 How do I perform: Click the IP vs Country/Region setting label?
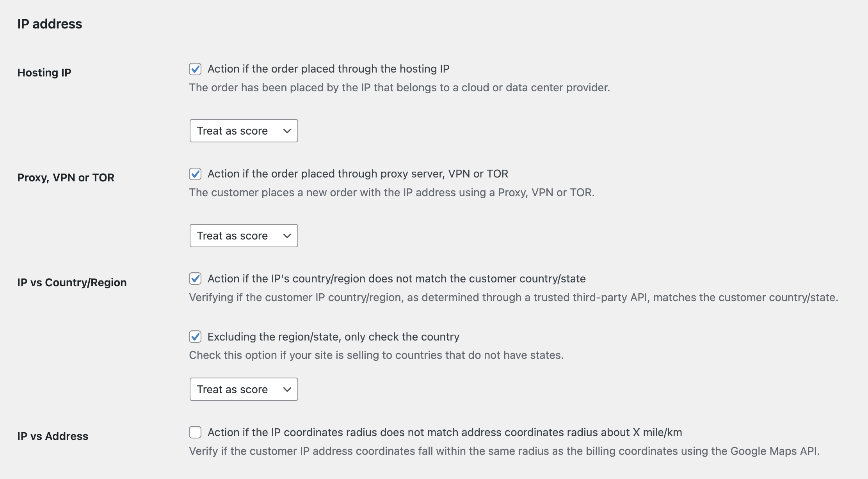72,282
